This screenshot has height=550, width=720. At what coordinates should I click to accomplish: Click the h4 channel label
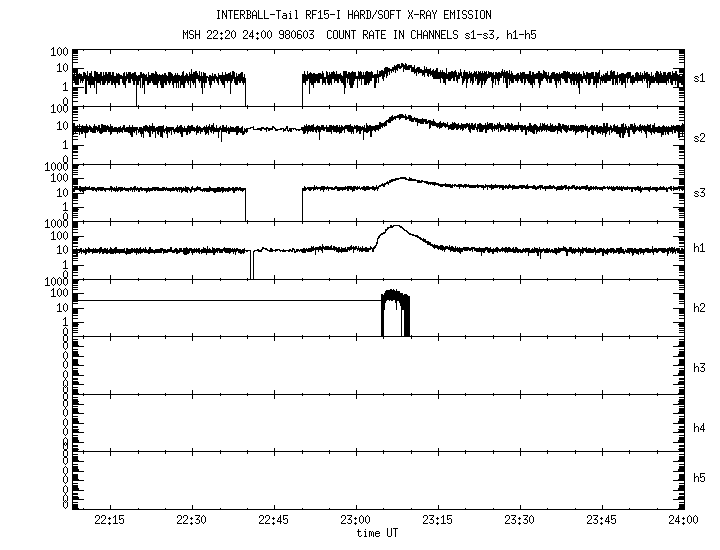(700, 427)
